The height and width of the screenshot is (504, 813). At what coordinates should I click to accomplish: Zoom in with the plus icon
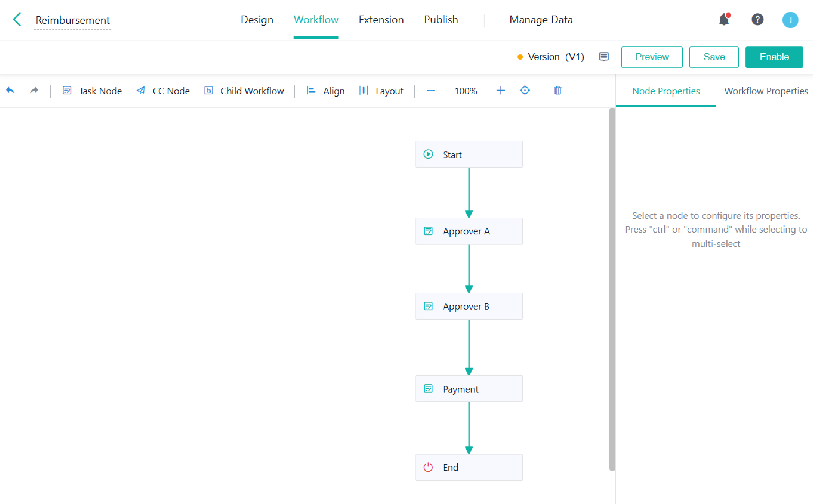click(500, 90)
